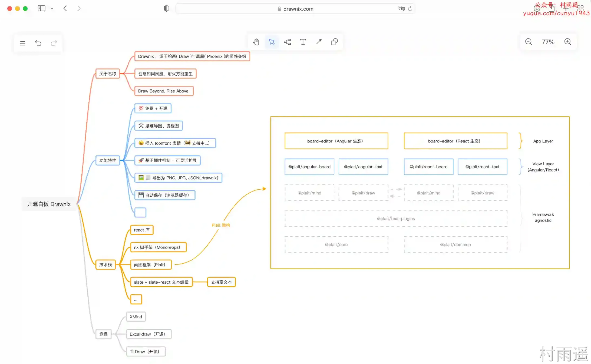591x364 pixels.
Task: Click the View Layer (Angular/React) label
Action: tap(543, 167)
